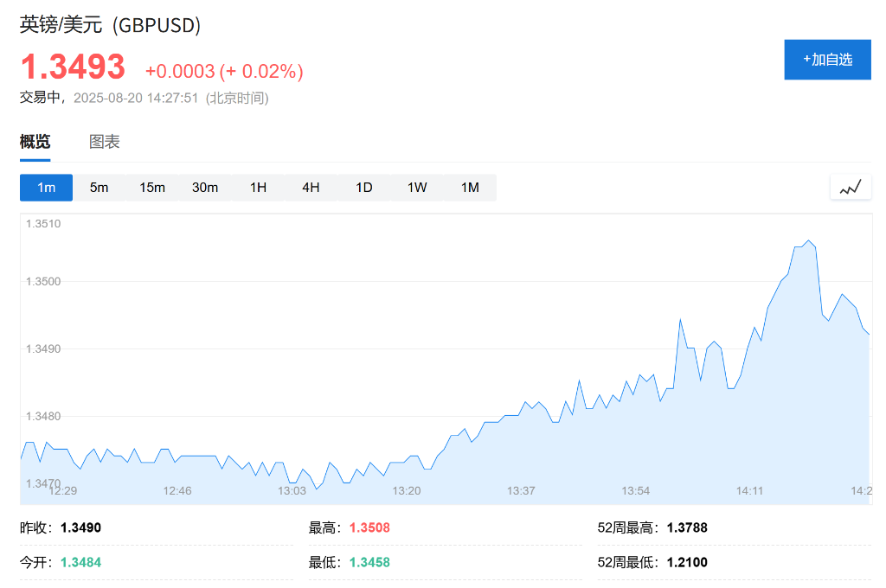Select the 1W timeframe

(417, 188)
